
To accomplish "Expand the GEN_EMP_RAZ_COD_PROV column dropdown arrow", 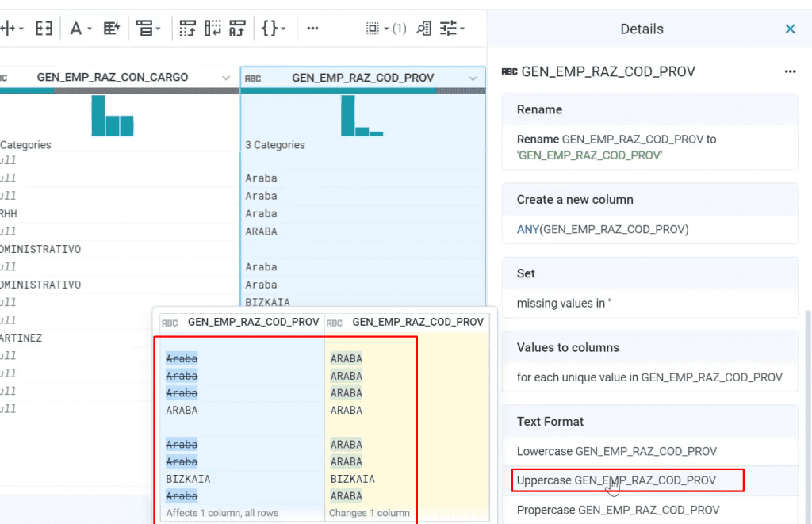I will coord(473,78).
